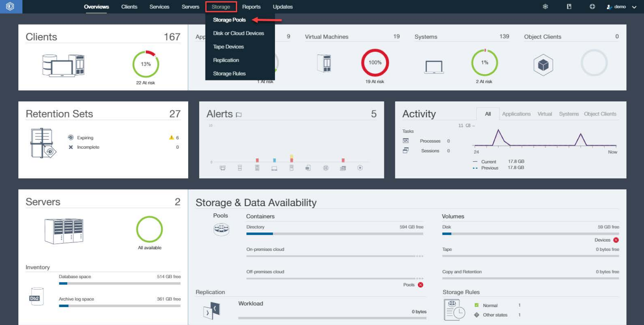Click the Alerts flag icon

tap(239, 115)
